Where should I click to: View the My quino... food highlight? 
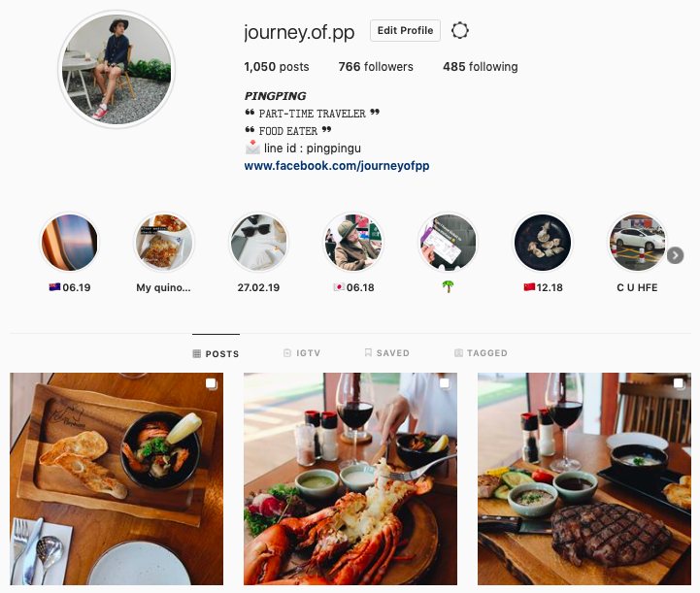pyautogui.click(x=164, y=243)
